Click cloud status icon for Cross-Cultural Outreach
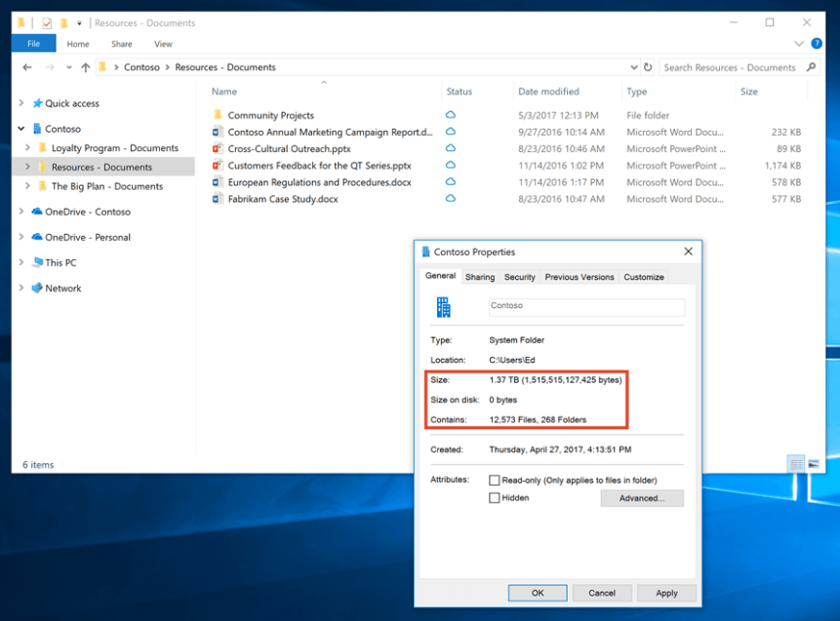The height and width of the screenshot is (621, 840). point(451,148)
